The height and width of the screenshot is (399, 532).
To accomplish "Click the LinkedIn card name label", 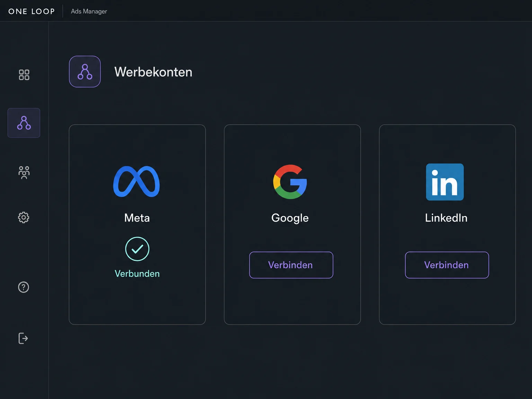I will point(446,218).
